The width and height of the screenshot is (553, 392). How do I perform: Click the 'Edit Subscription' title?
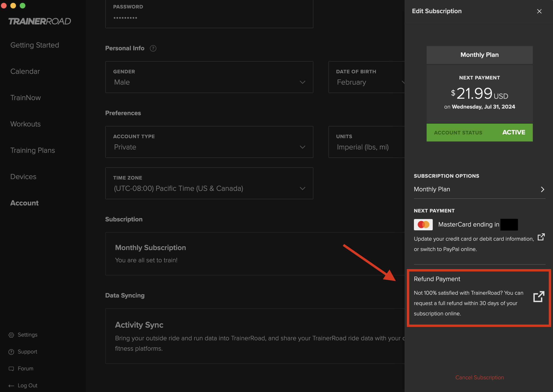click(437, 11)
